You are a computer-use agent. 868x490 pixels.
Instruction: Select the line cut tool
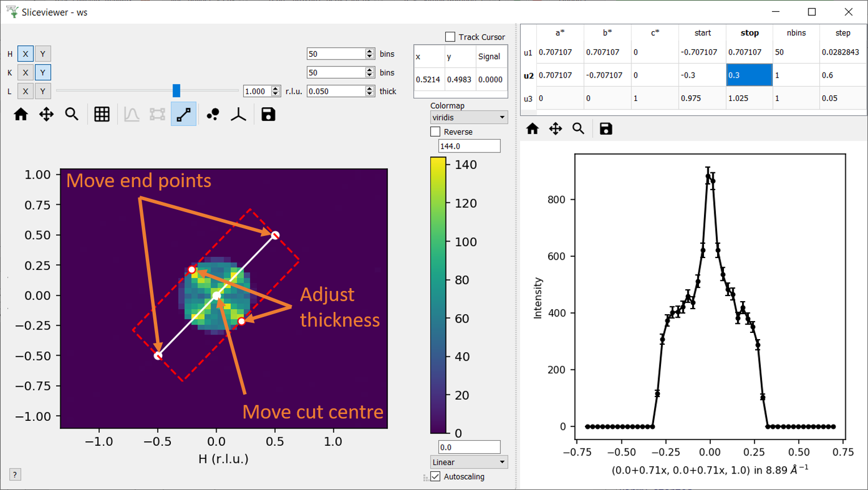183,113
